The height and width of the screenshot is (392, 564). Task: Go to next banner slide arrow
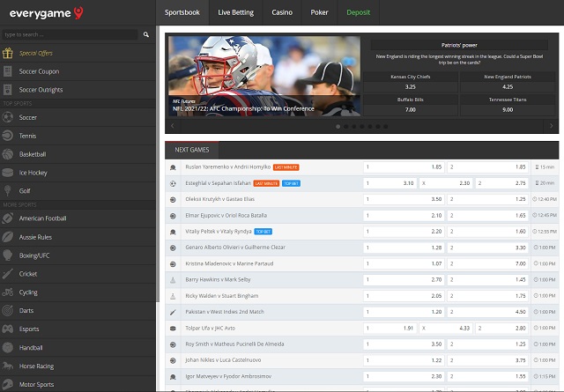click(551, 126)
